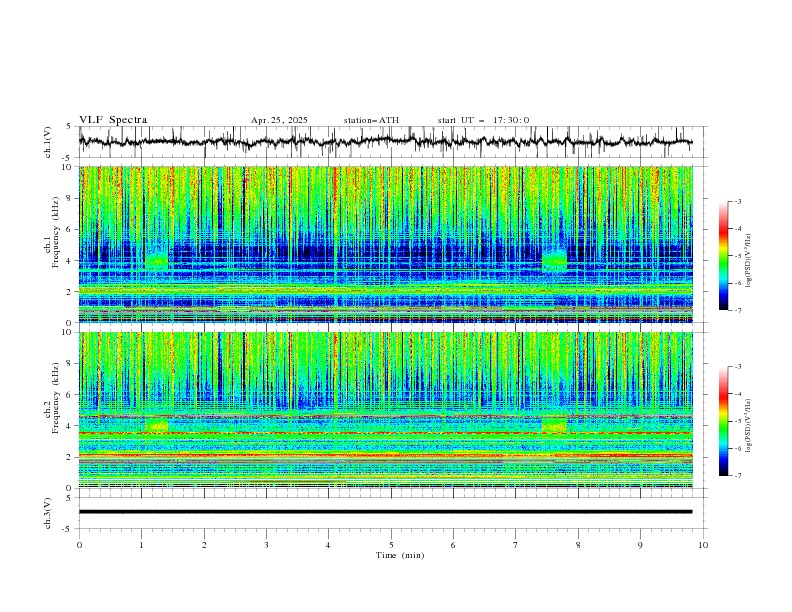Screen dimensions: 792x612
Task: Click the ch.1 voltage axis "5" tick label
Action: [x=68, y=126]
